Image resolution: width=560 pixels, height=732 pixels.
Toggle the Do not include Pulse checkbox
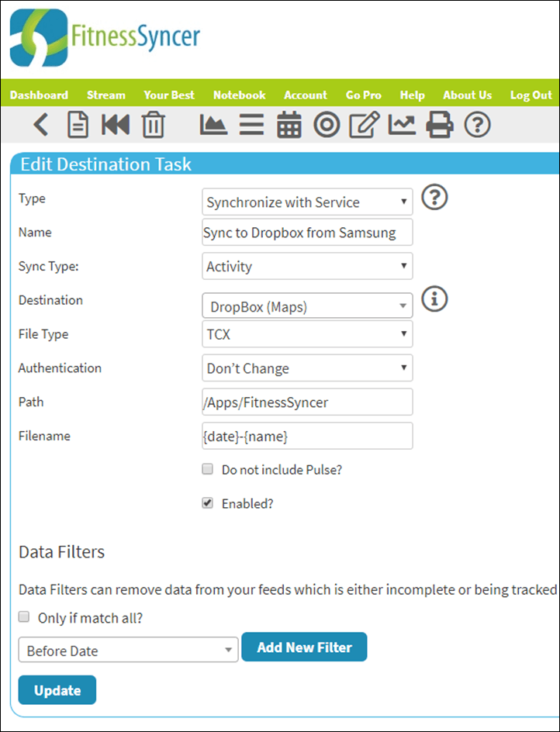click(207, 469)
